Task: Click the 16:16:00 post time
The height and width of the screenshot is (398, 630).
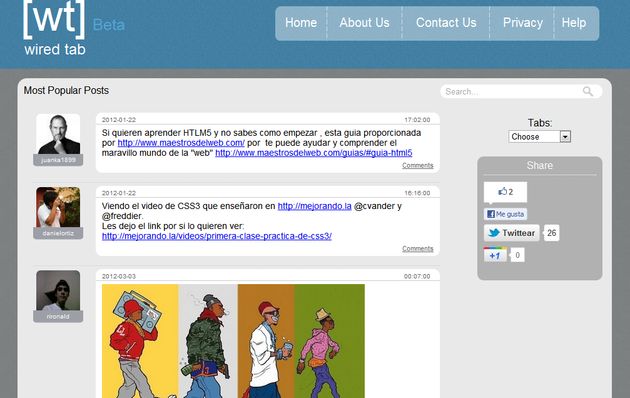Action: tap(417, 193)
